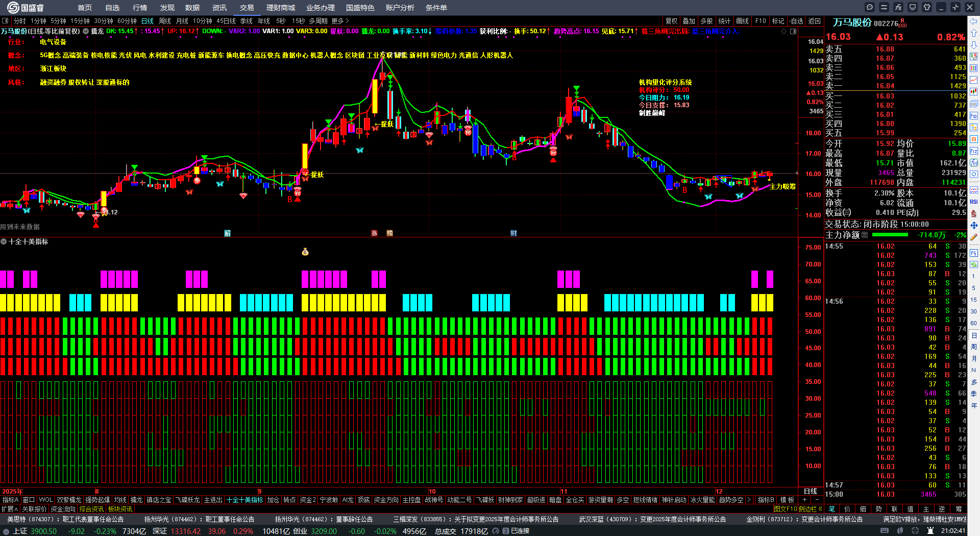Image resolution: width=980 pixels, height=536 pixels.
Task: Open the 理财商城 menu
Action: pos(281,8)
